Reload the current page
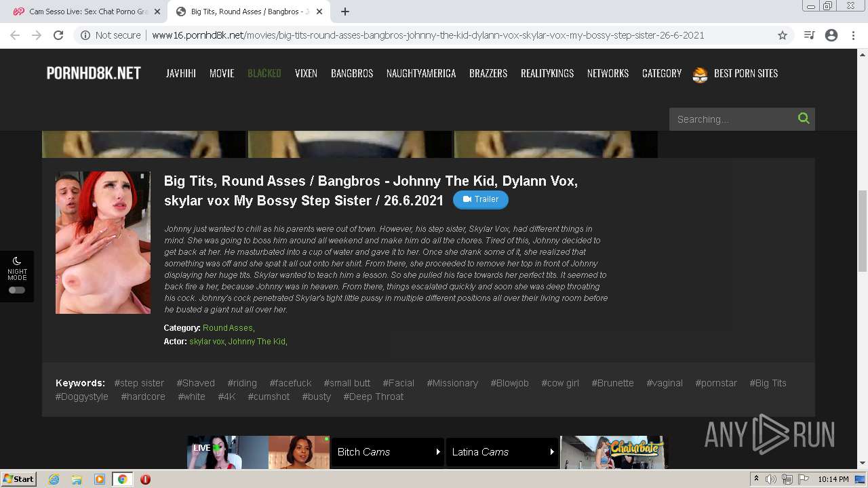 click(x=58, y=35)
